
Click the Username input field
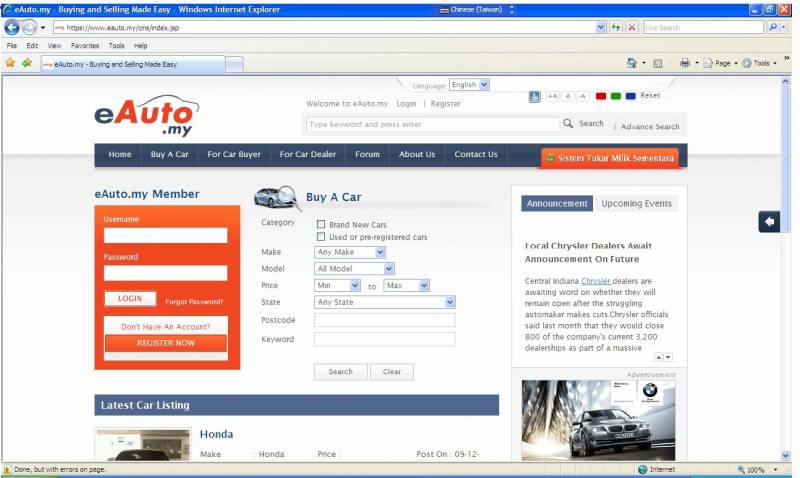(x=165, y=235)
